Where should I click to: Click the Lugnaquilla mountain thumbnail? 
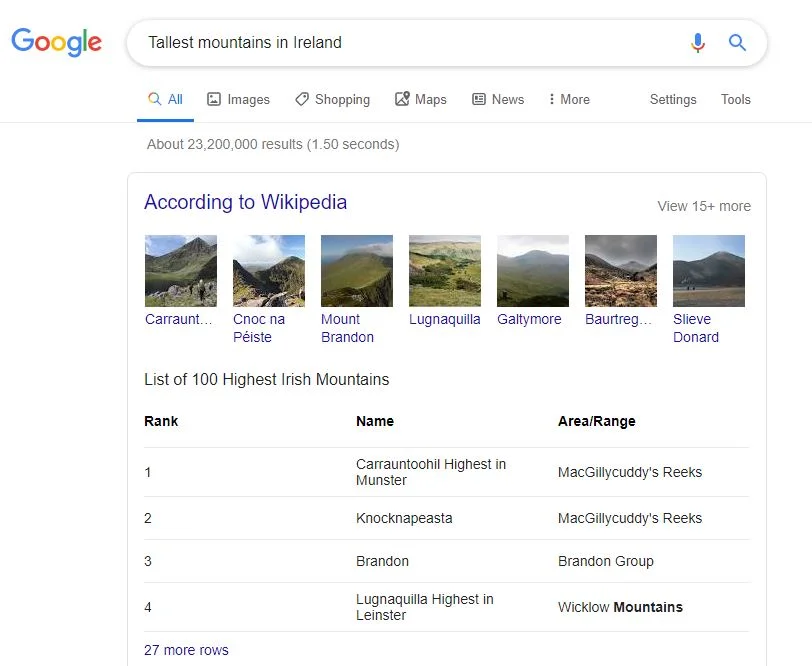coord(444,270)
